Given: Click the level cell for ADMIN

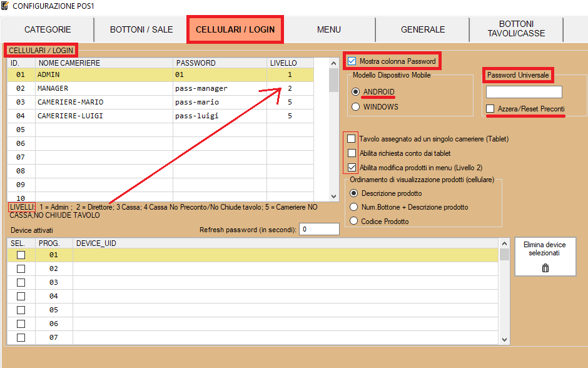Looking at the screenshot, I should (x=290, y=74).
